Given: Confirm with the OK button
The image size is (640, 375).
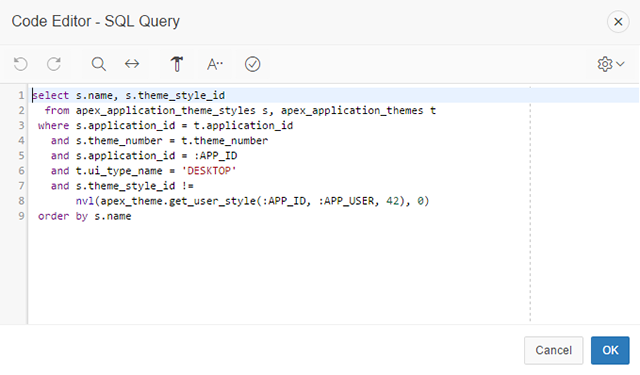Looking at the screenshot, I should tap(610, 350).
